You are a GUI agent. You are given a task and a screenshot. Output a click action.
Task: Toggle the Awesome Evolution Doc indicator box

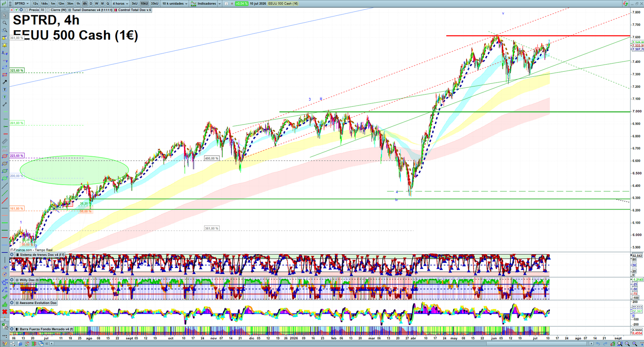click(x=17, y=303)
